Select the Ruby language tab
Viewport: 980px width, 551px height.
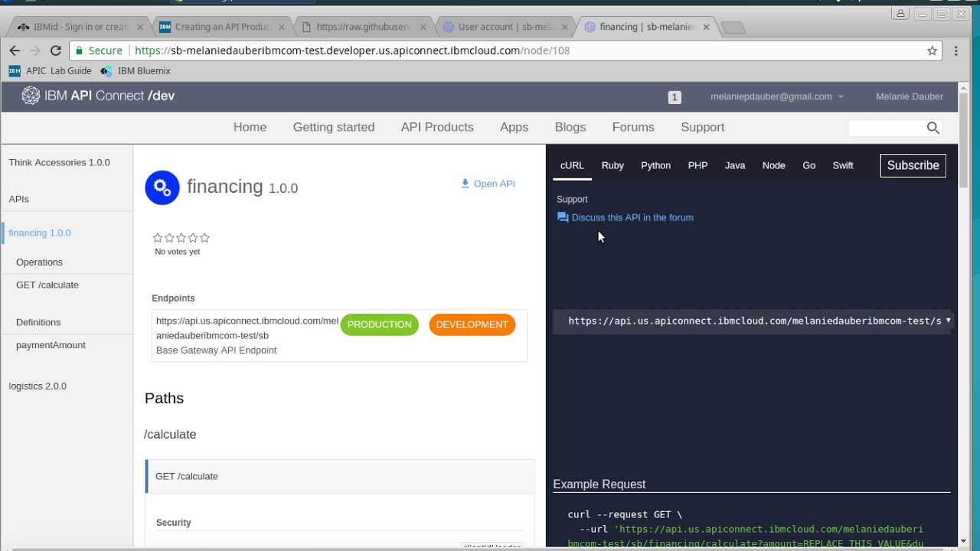(x=612, y=165)
